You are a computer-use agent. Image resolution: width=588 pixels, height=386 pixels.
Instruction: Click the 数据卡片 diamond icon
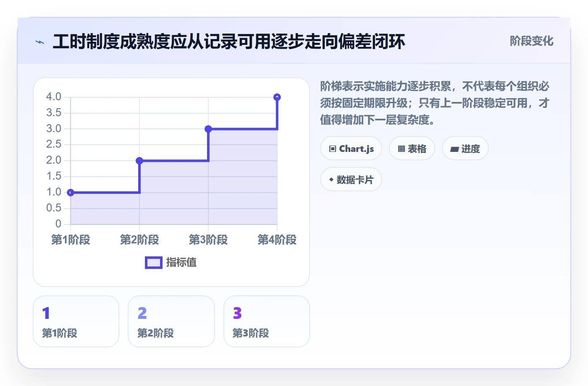(331, 180)
